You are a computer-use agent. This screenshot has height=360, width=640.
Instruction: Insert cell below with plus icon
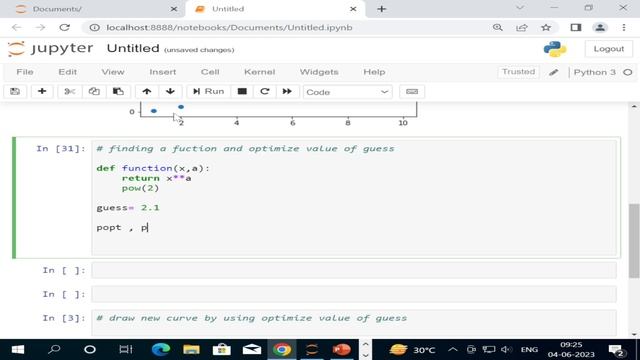pyautogui.click(x=42, y=91)
